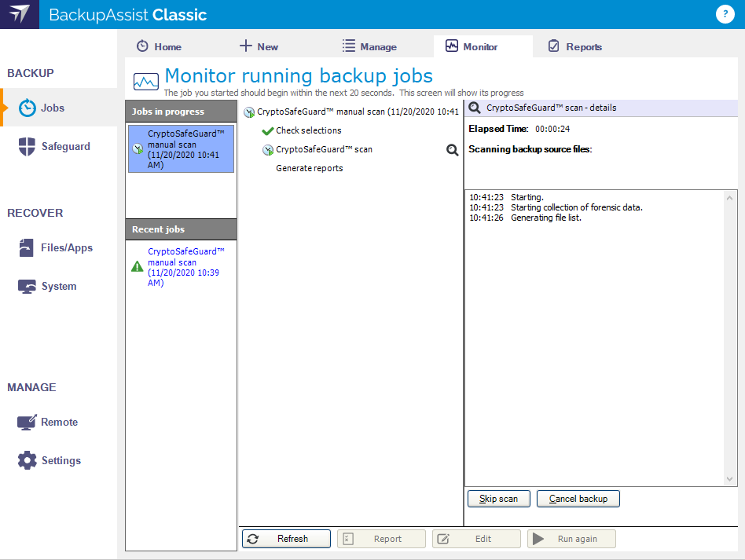
Task: Click the Edit button pencil icon
Action: pos(442,539)
